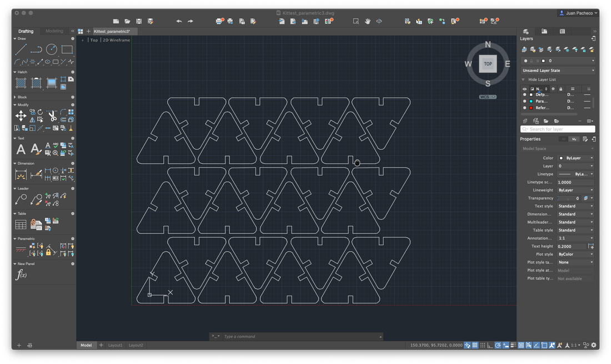The image size is (611, 364).
Task: Click the Undo arrow in toolbar
Action: (179, 21)
